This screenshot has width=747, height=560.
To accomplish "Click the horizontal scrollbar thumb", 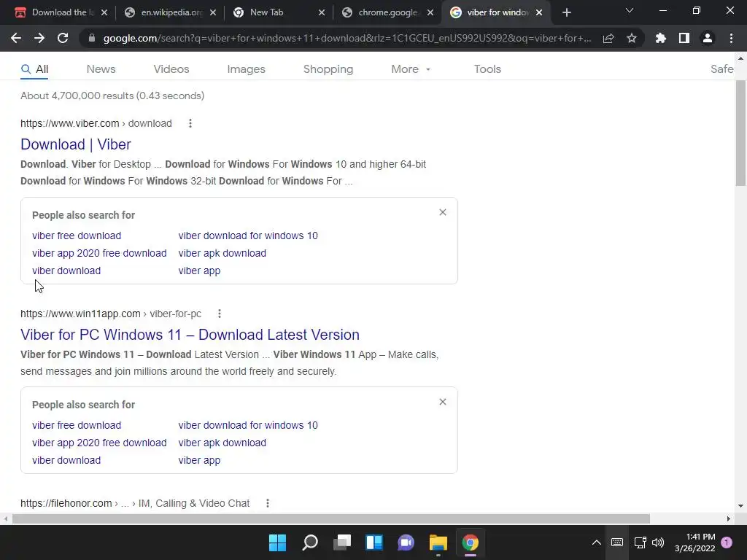I will (x=331, y=518).
